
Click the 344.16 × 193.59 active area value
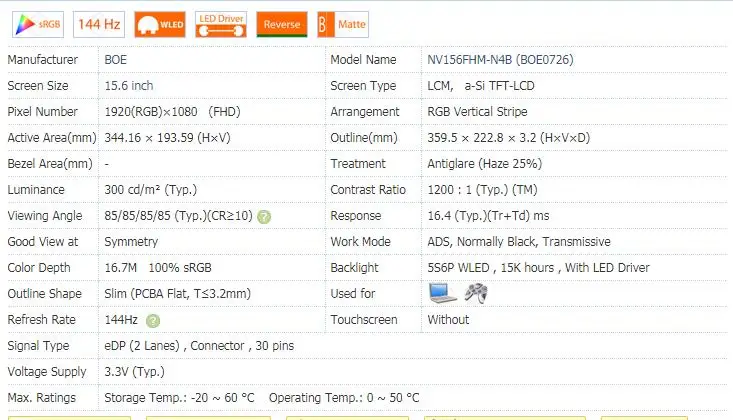pyautogui.click(x=167, y=138)
